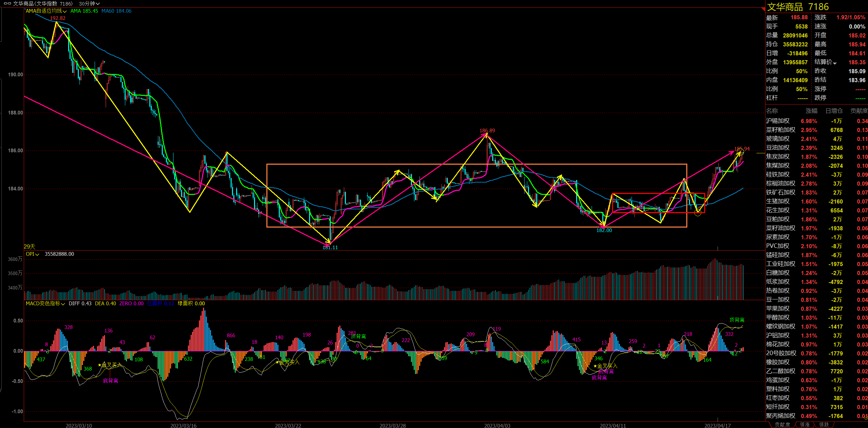The width and height of the screenshot is (868, 428).
Task: Click the 日增仓 column header
Action: (834, 111)
